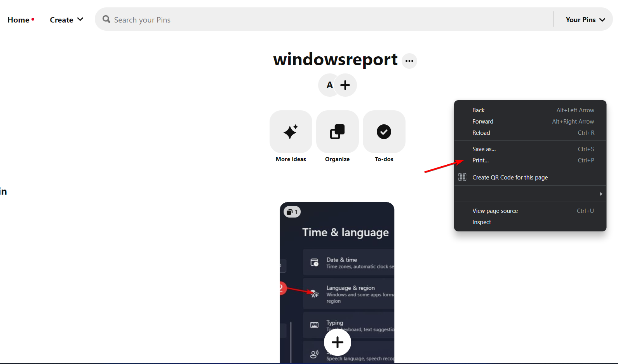
Task: Click the More ideas sparkle icon
Action: click(291, 132)
